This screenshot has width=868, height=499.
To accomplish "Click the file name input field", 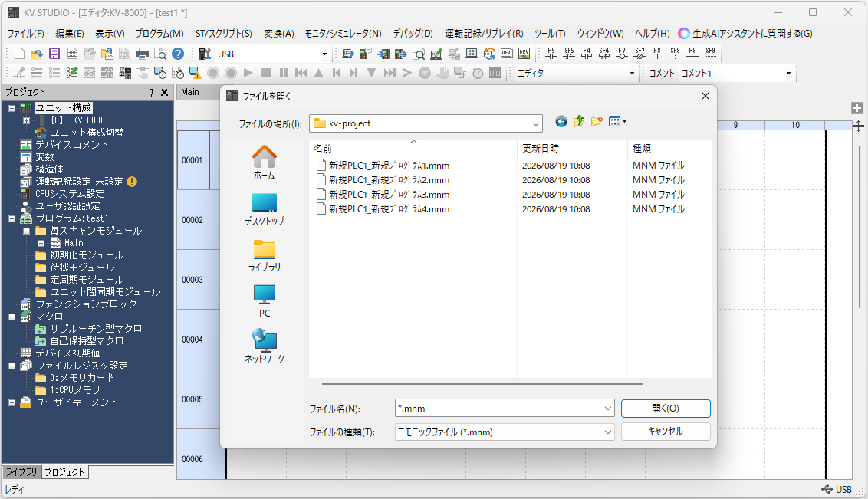I will 498,409.
